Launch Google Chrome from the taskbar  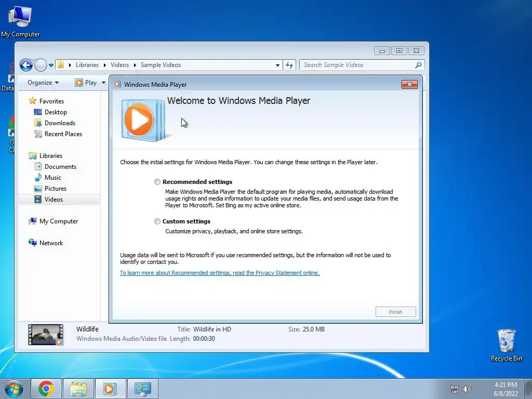pyautogui.click(x=46, y=389)
